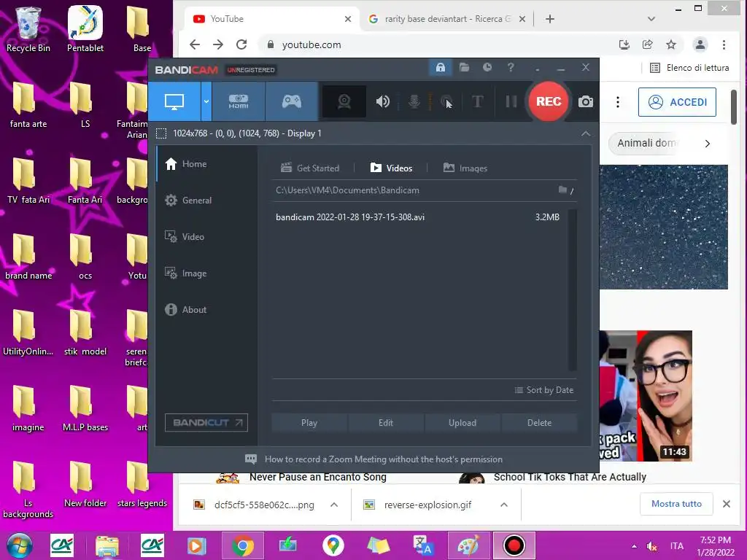Take a screenshot with the camera icon
747x560 pixels.
click(586, 101)
